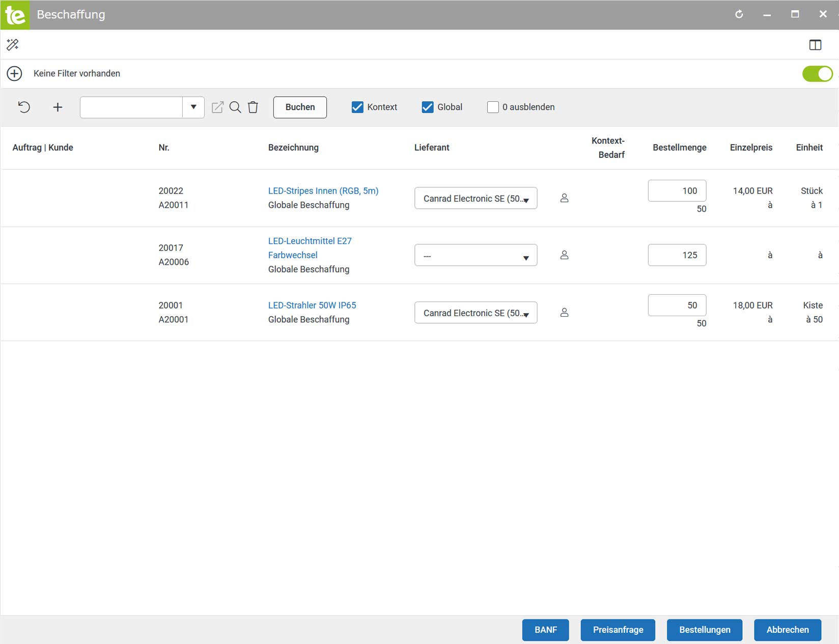Open the toolbar combo box dropdown arrow
The height and width of the screenshot is (644, 839).
click(193, 107)
